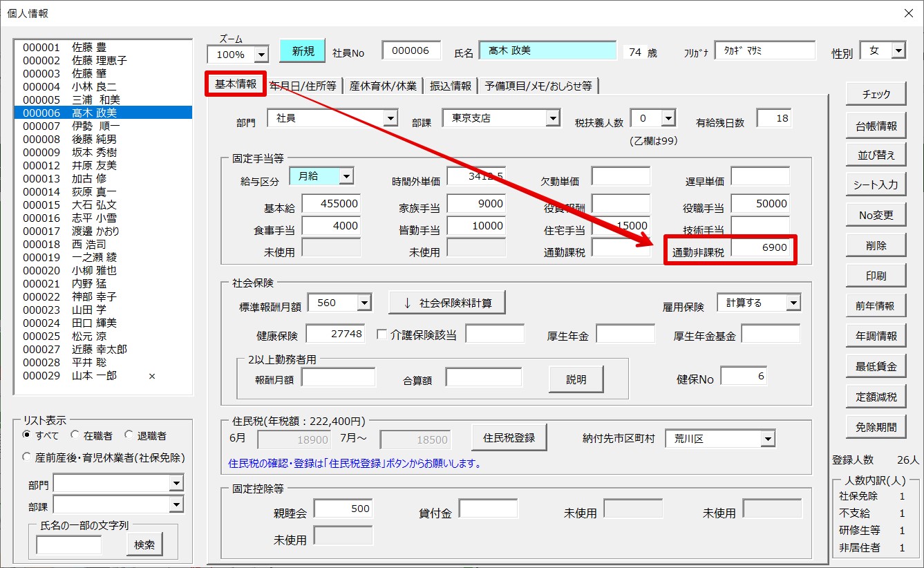
Task: Click the 基本給 input field
Action: [331, 204]
